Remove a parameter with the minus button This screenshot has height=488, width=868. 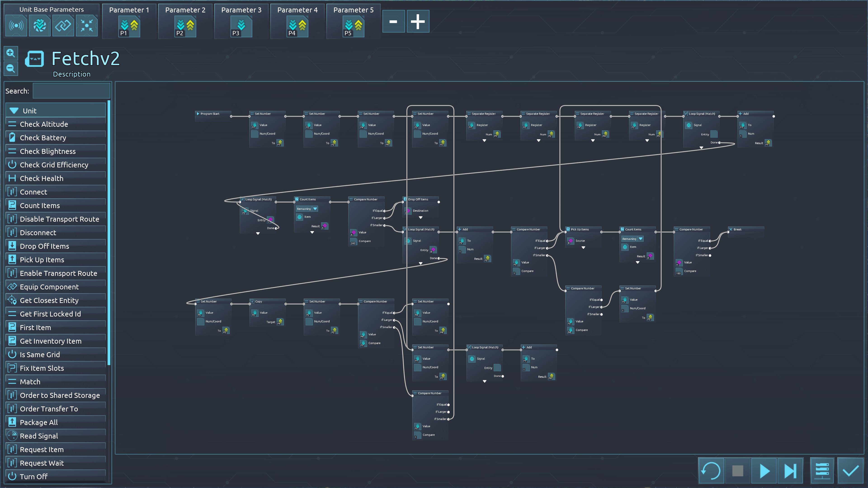393,21
